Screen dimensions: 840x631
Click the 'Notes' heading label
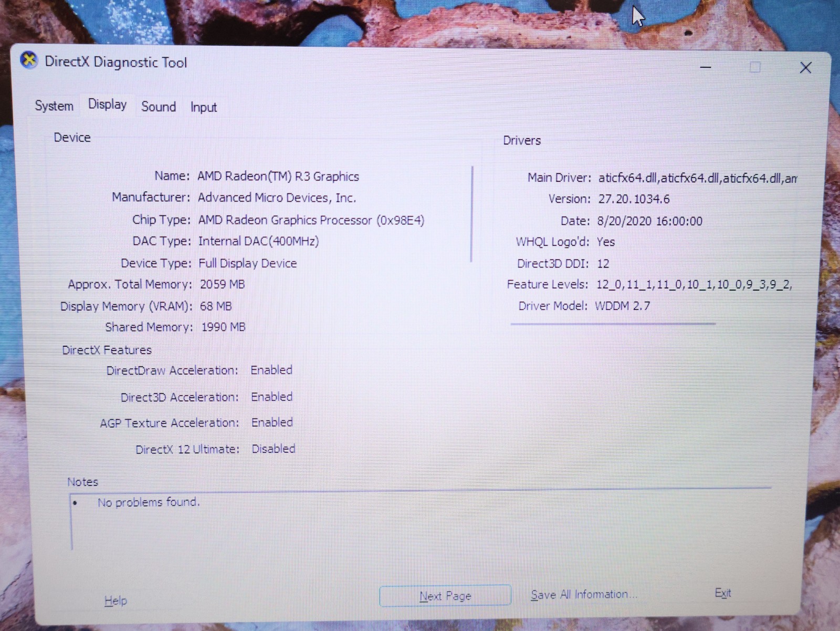[82, 482]
